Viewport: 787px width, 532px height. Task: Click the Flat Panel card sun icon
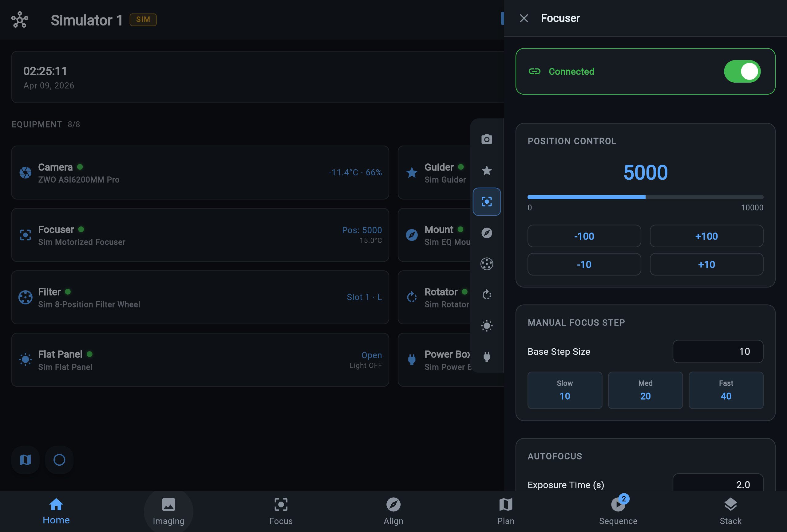click(x=26, y=359)
